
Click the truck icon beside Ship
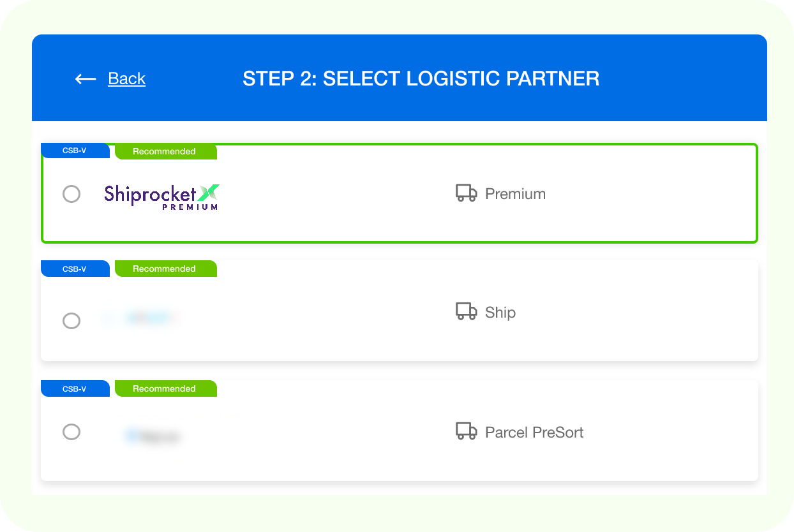467,312
